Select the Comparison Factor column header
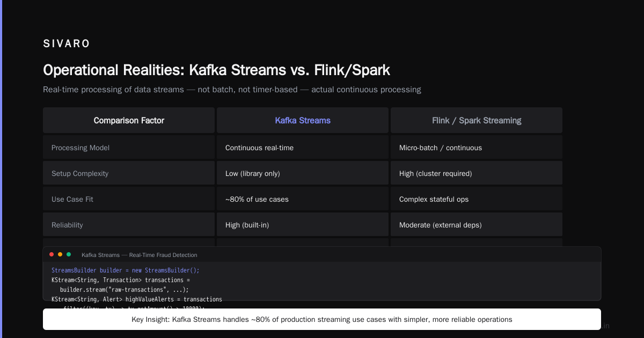 point(129,120)
